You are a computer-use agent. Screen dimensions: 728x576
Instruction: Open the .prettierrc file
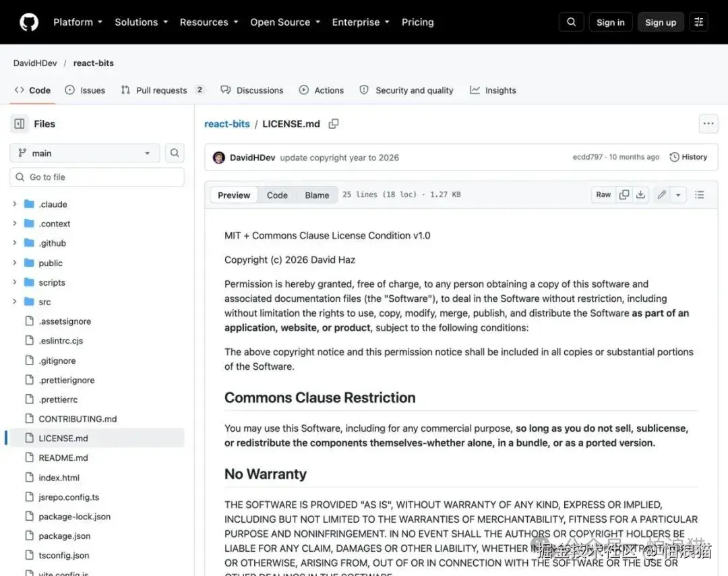[58, 399]
